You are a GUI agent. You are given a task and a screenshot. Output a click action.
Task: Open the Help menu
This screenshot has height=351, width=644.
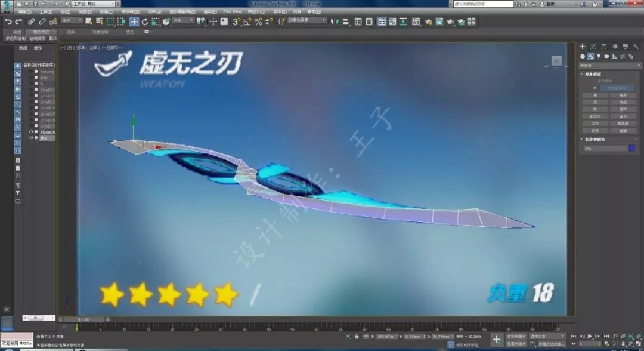coord(314,12)
